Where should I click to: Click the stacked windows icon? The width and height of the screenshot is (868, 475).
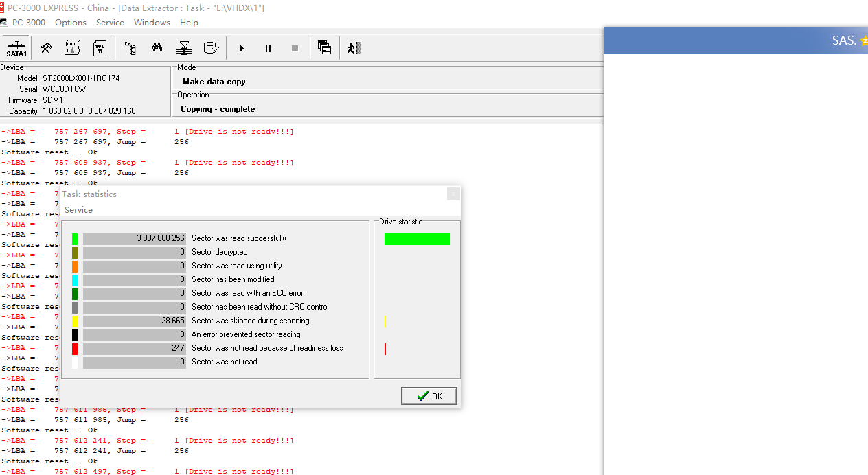click(x=324, y=48)
